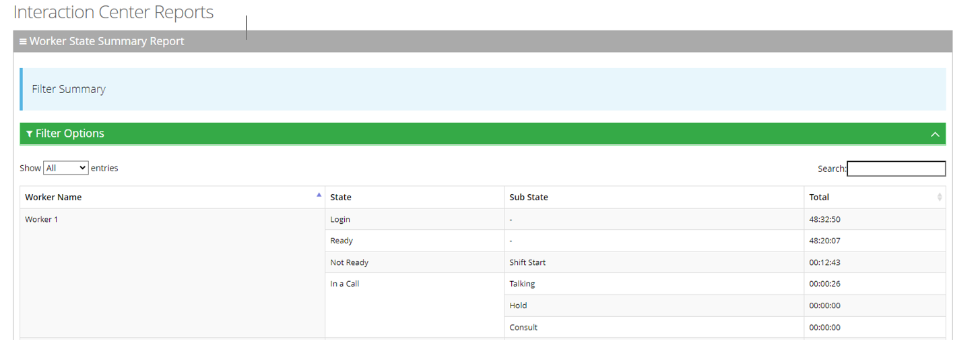The width and height of the screenshot is (980, 356).
Task: Select the Talking sub state row
Action: pyautogui.click(x=522, y=284)
